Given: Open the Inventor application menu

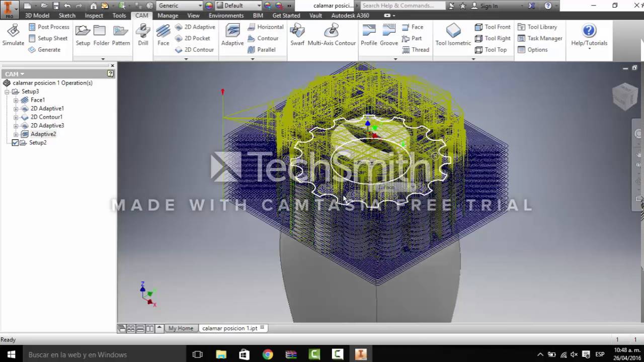Looking at the screenshot, I should (x=9, y=9).
